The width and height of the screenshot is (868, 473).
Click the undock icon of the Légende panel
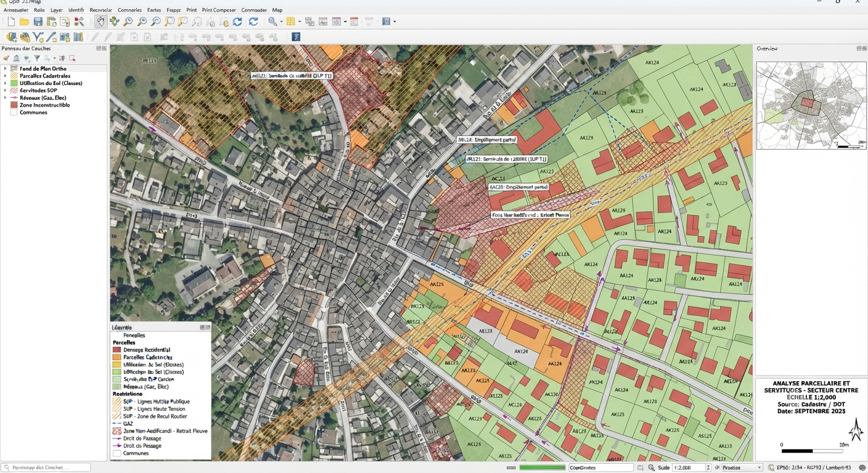click(203, 328)
